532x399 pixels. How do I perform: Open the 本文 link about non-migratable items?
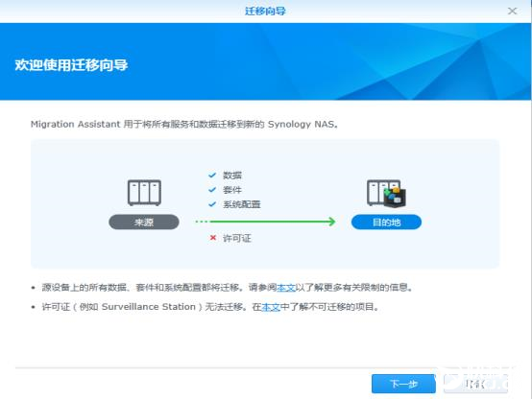point(271,307)
